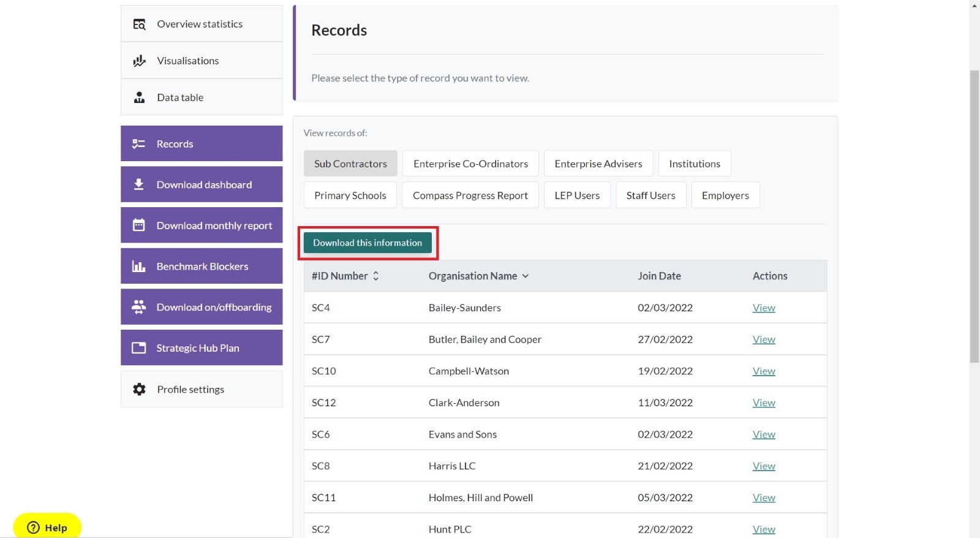Open the Visualisations sidebar item
The height and width of the screenshot is (538, 980).
(x=202, y=61)
